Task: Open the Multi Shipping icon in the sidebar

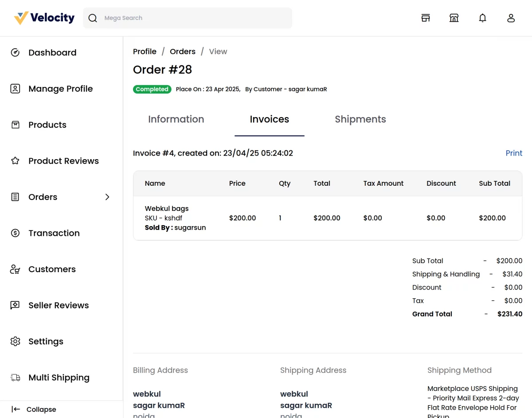Action: 15,377
